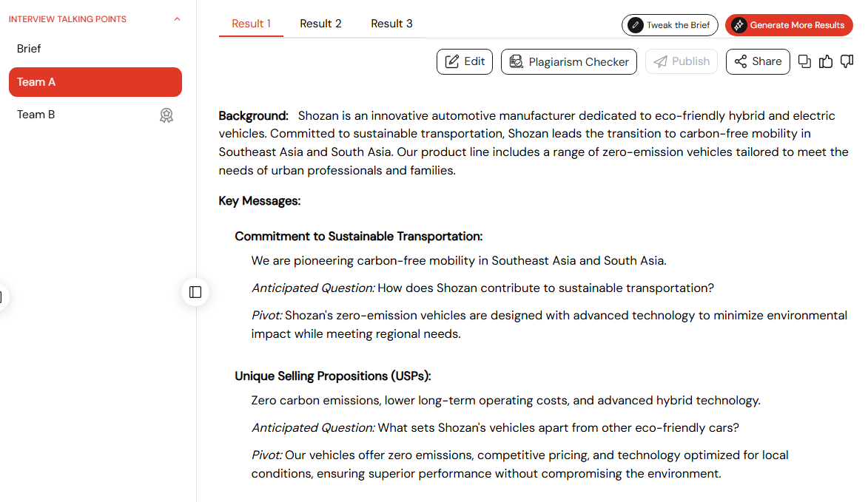
Task: Click Generate More Results button
Action: coord(789,25)
